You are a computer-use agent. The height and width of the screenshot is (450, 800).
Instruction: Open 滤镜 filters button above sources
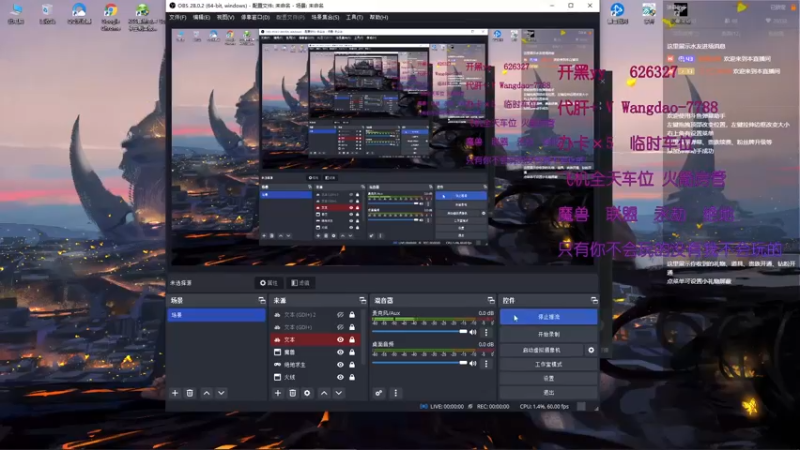(300, 283)
